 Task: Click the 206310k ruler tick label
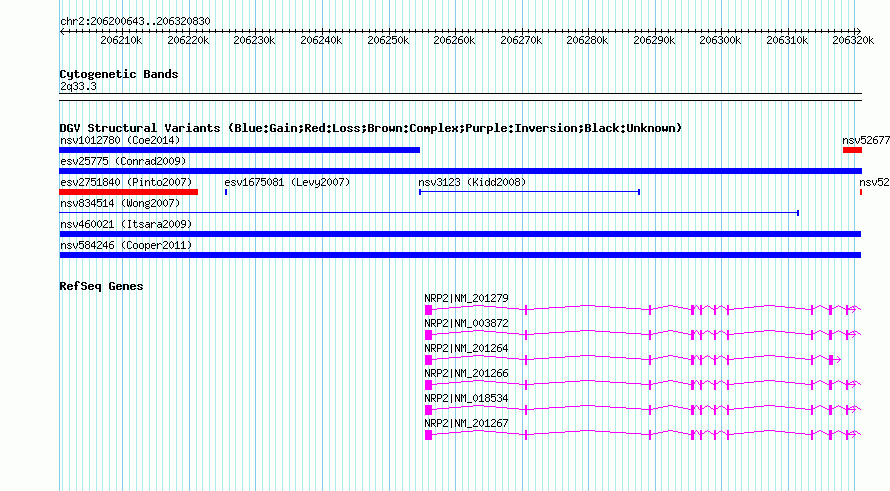[787, 40]
